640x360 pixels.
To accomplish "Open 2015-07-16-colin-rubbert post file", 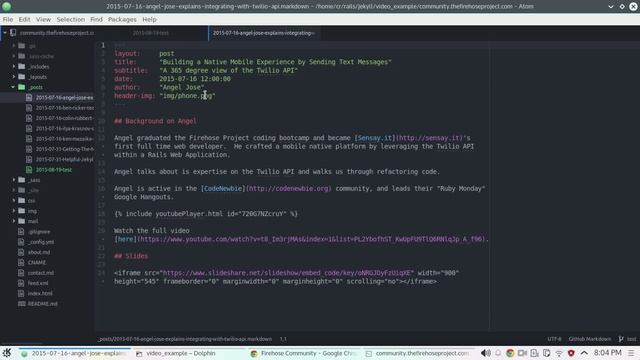I will (x=64, y=118).
